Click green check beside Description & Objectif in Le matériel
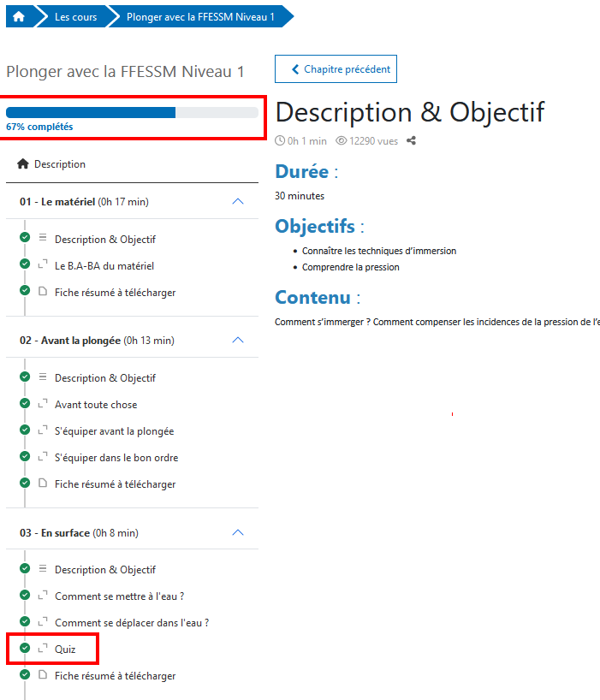This screenshot has width=600, height=700. click(x=25, y=237)
